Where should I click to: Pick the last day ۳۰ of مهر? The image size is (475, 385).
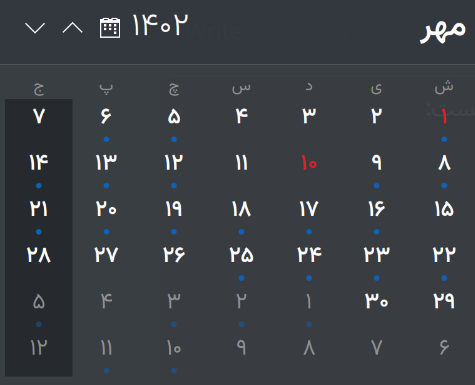(377, 302)
